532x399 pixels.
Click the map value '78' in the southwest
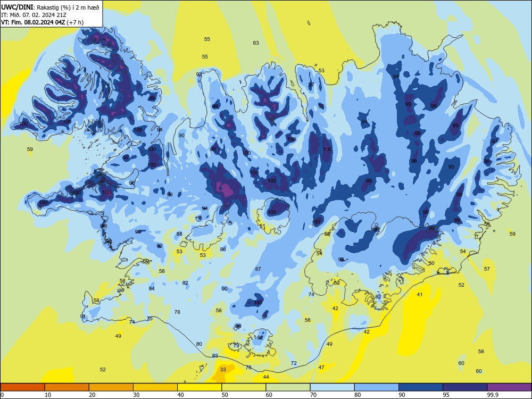(x=177, y=312)
